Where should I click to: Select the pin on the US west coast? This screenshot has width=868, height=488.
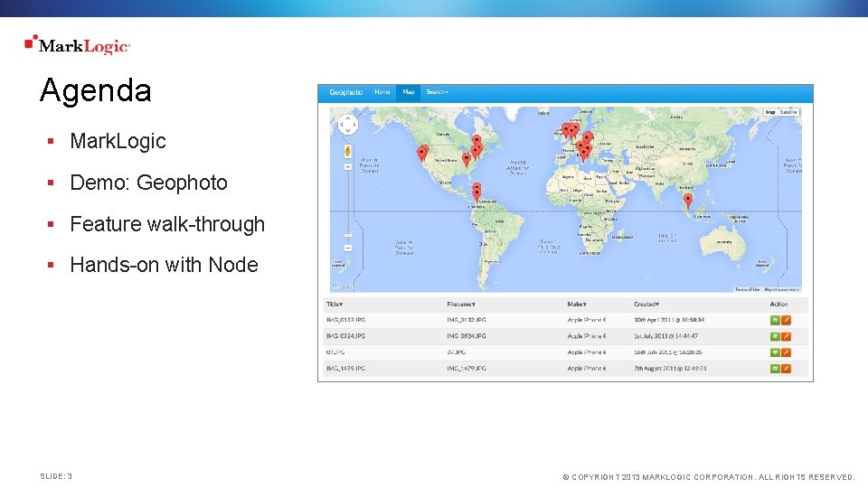(422, 154)
